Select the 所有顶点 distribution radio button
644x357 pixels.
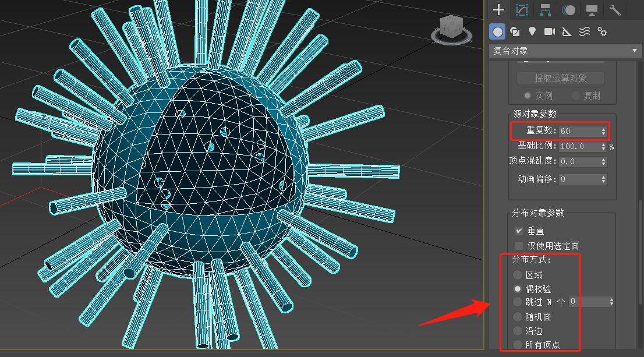coord(518,345)
